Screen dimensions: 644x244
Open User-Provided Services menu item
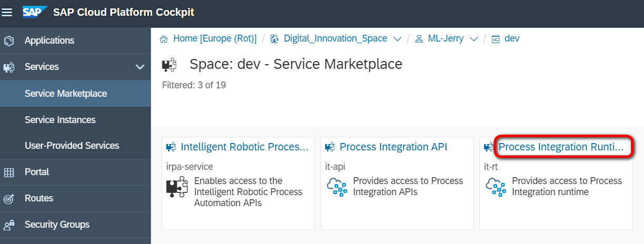click(x=72, y=146)
